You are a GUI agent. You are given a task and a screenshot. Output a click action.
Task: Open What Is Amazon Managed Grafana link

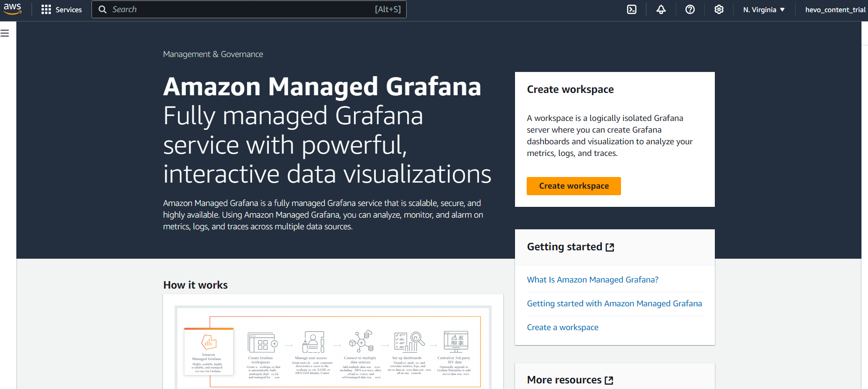pyautogui.click(x=593, y=280)
